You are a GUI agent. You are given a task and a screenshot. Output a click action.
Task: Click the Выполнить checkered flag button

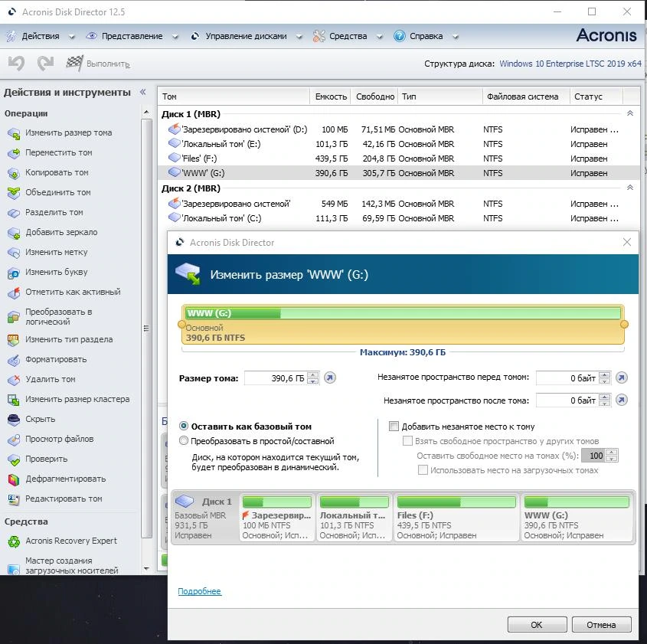[98, 64]
